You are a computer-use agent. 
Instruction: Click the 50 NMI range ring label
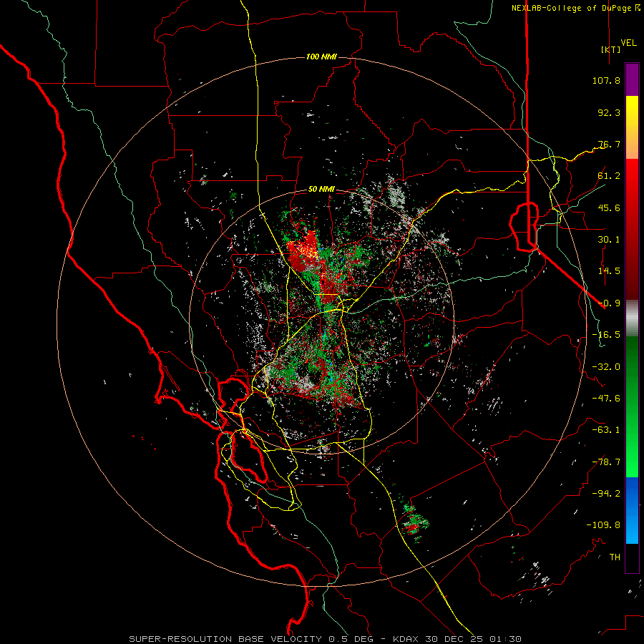(321, 190)
